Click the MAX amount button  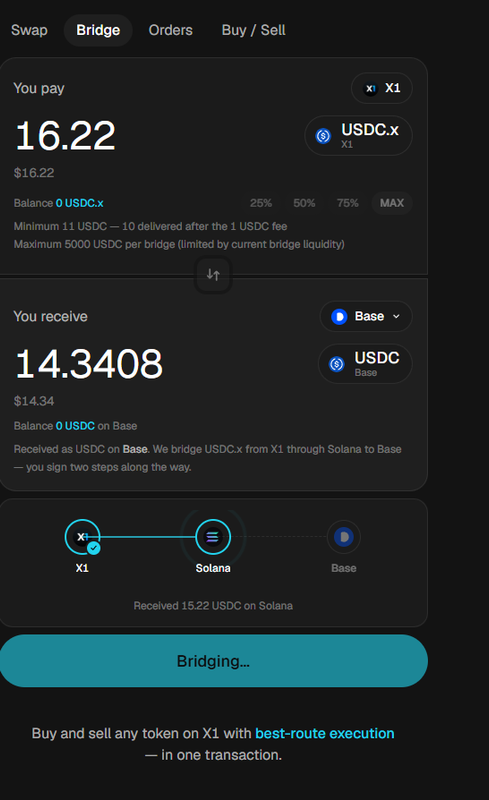tap(392, 203)
